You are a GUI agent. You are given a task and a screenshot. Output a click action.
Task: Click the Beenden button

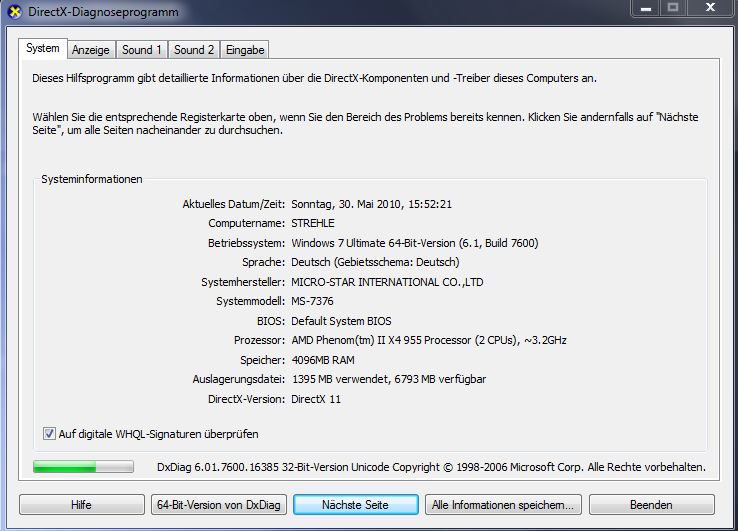[651, 505]
